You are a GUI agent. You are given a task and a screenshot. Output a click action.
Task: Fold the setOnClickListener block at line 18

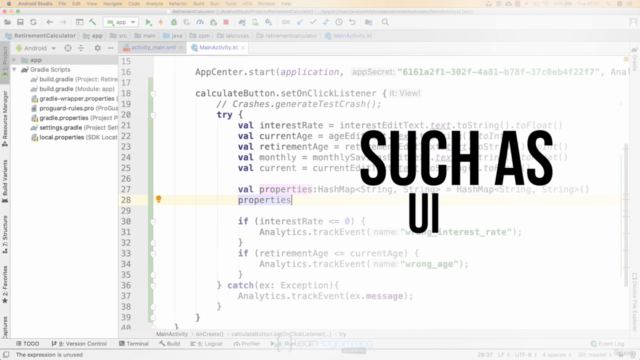tap(153, 94)
